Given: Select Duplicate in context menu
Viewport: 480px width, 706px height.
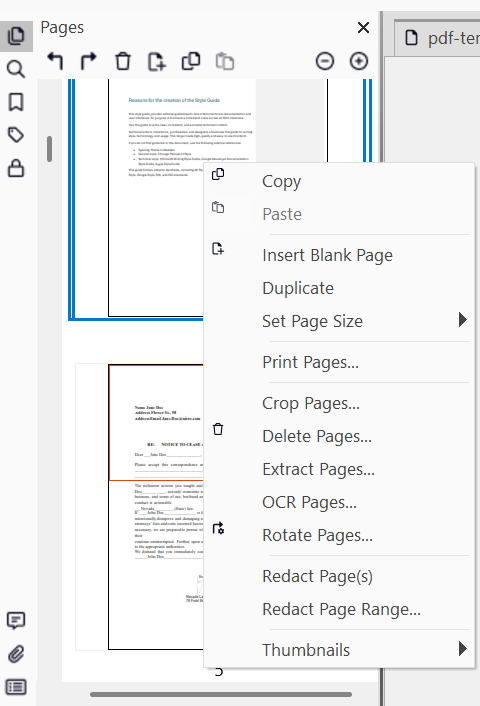Looking at the screenshot, I should pos(339,288).
